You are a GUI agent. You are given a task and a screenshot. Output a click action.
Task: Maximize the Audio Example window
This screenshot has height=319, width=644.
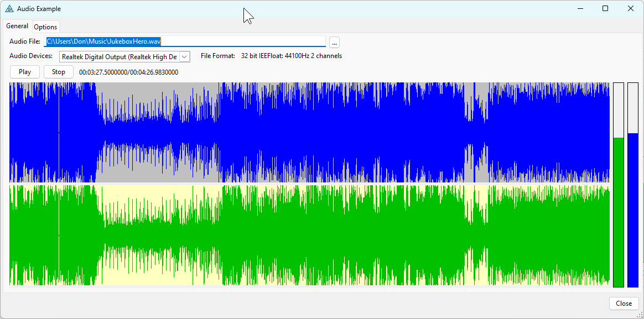(605, 9)
